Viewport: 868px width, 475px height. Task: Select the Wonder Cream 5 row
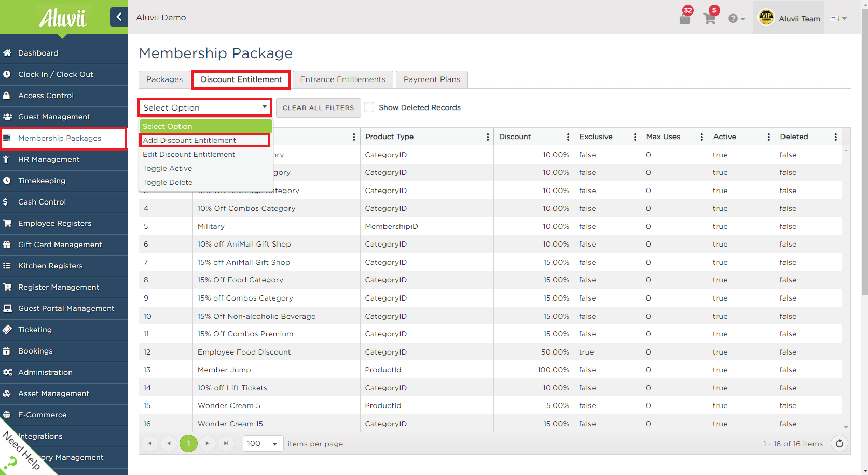click(x=490, y=405)
